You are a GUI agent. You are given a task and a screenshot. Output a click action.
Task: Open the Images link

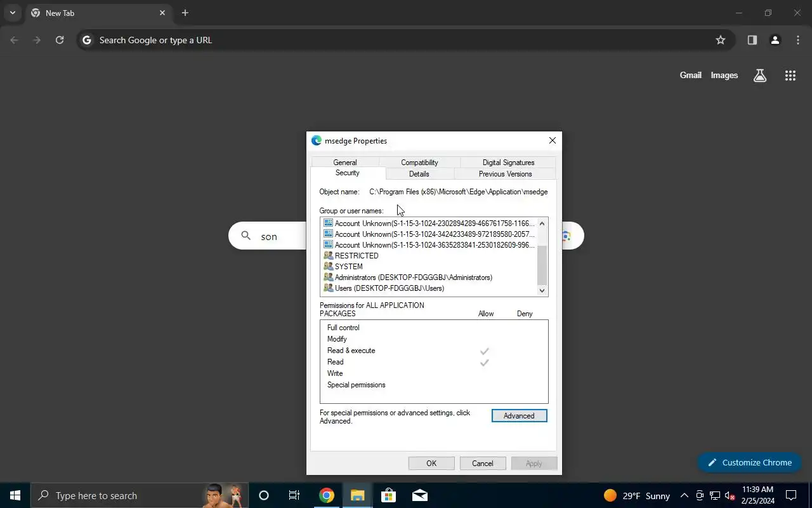pyautogui.click(x=724, y=75)
